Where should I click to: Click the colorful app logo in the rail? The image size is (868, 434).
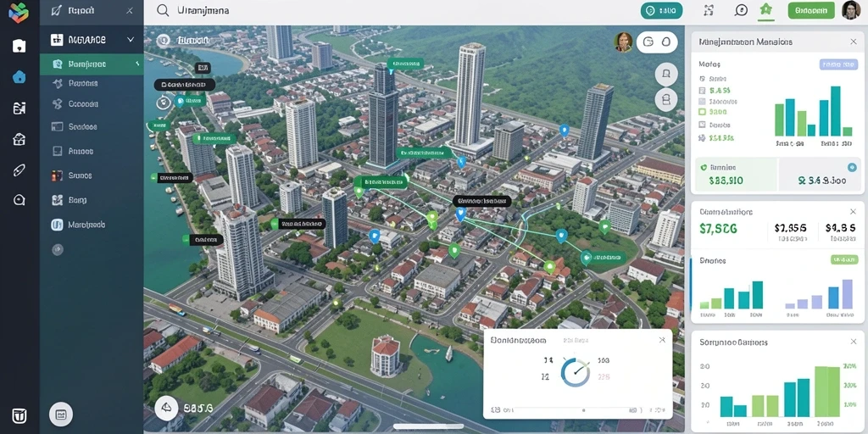point(19,12)
